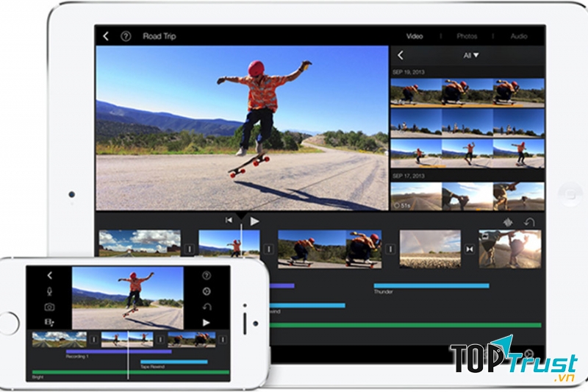Screen dimensions: 588x392
Task: Select the Tape Rewind sound bar
Action: 174,362
